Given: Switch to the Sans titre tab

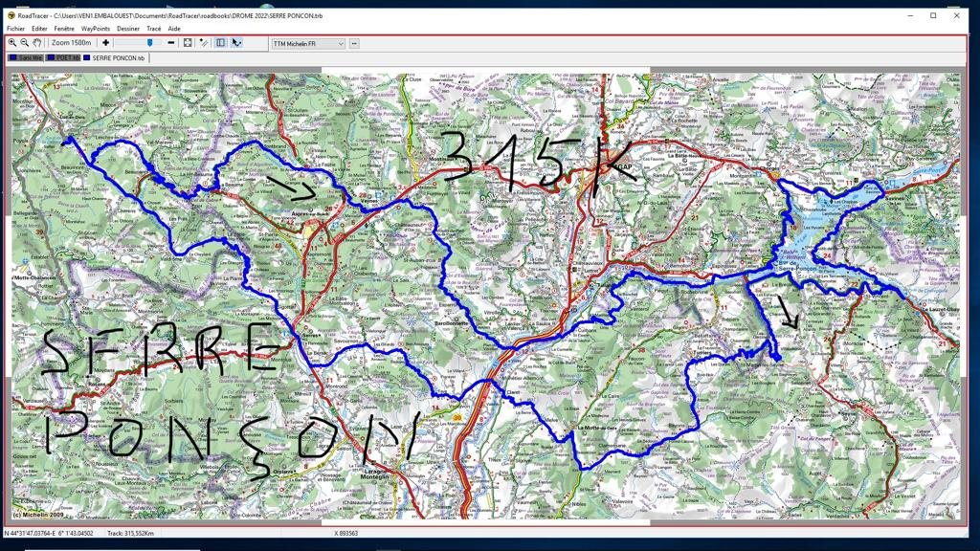Looking at the screenshot, I should 26,57.
